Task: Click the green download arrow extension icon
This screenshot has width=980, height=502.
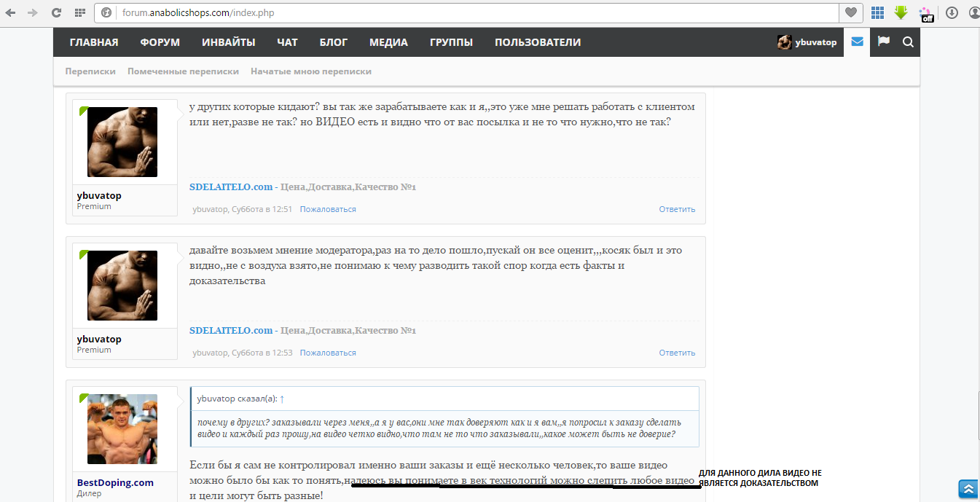Action: [x=901, y=12]
